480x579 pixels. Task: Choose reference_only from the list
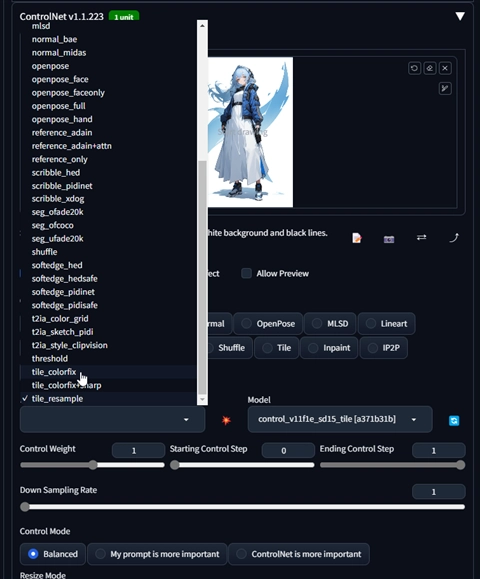pyautogui.click(x=109, y=159)
